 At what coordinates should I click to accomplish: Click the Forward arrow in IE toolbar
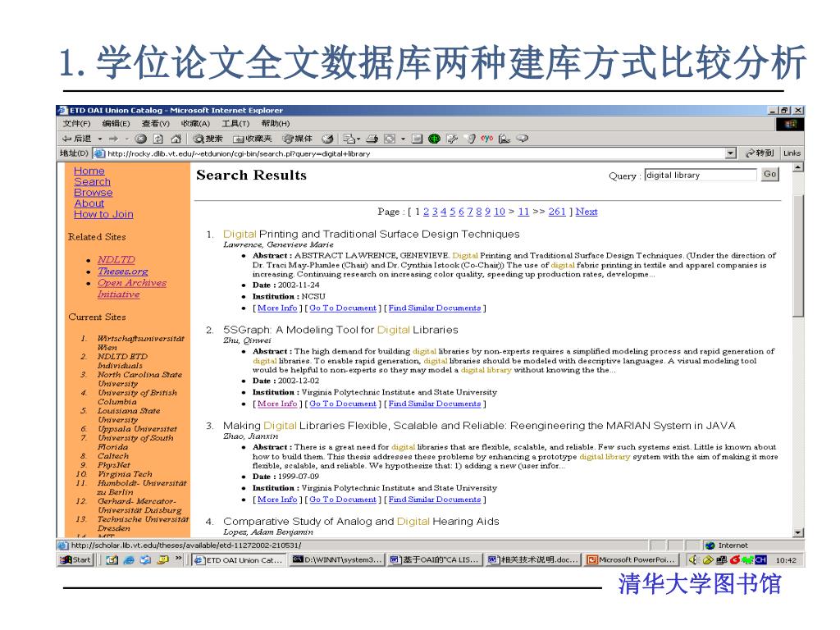(113, 139)
